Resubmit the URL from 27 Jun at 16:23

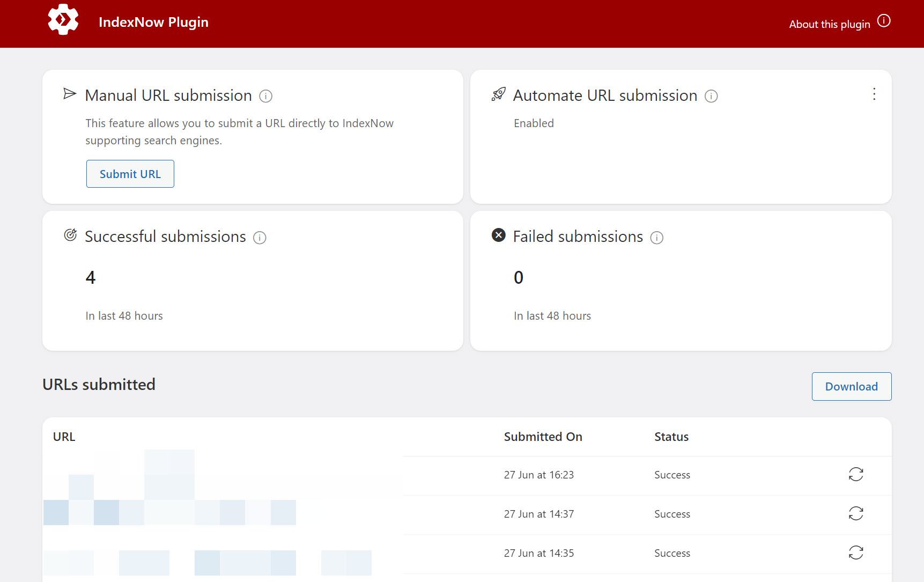tap(856, 474)
